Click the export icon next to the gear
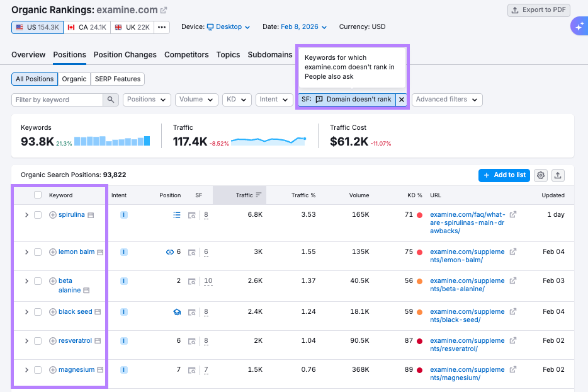588x392 pixels. click(558, 175)
